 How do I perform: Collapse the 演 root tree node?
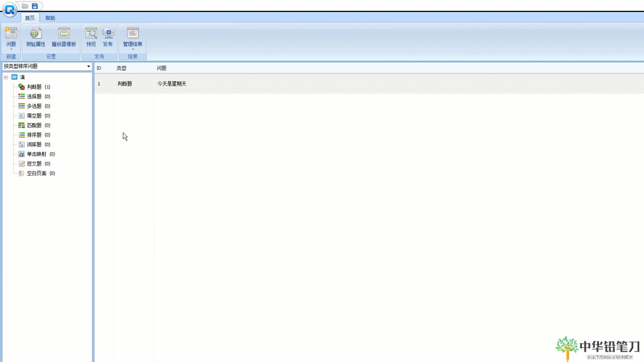point(6,77)
